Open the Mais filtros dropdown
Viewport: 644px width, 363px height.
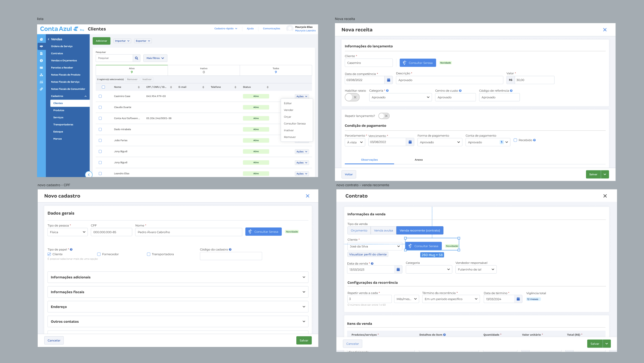155,58
